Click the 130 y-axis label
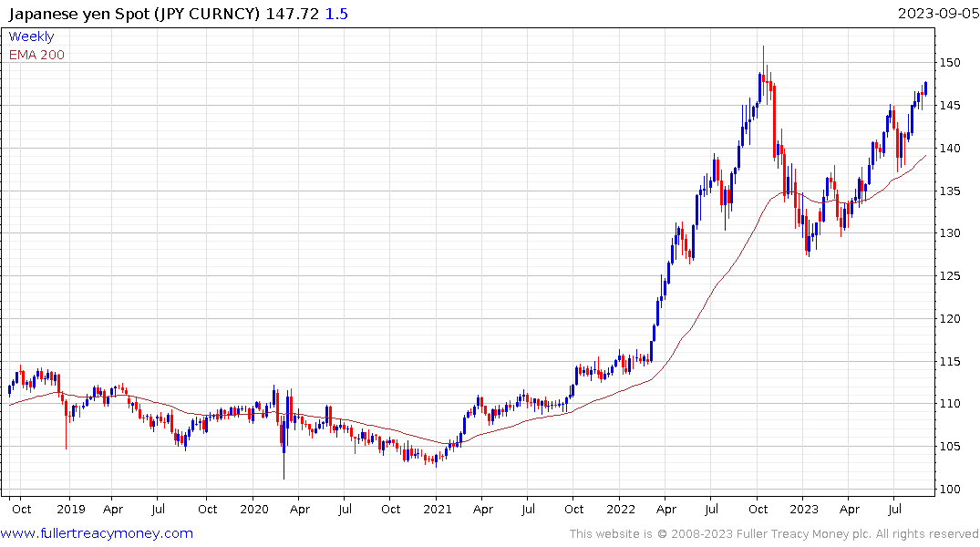 (x=950, y=233)
